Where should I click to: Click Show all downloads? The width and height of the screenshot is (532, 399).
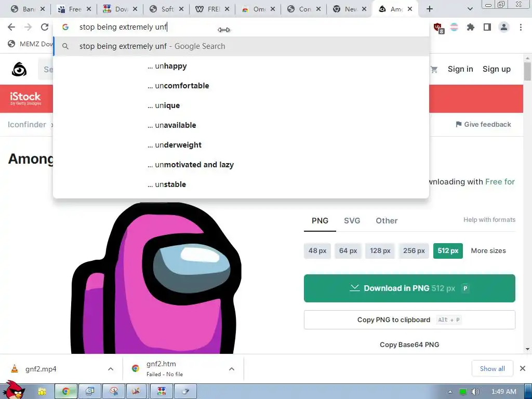tap(493, 368)
